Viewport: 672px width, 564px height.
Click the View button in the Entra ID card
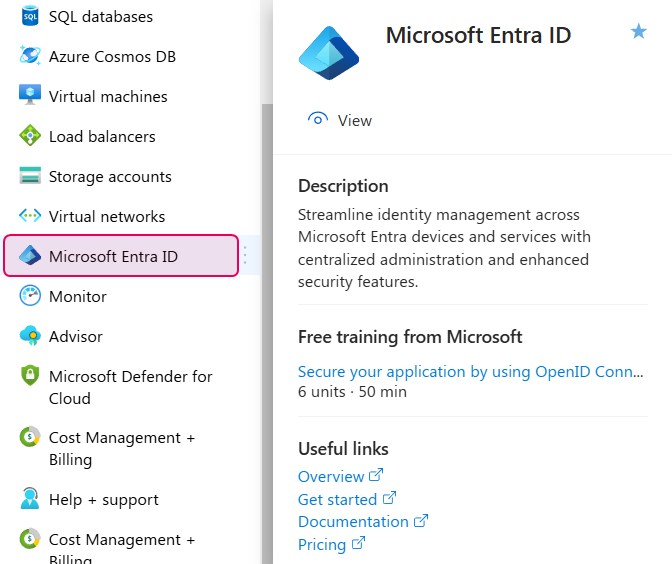[x=340, y=120]
